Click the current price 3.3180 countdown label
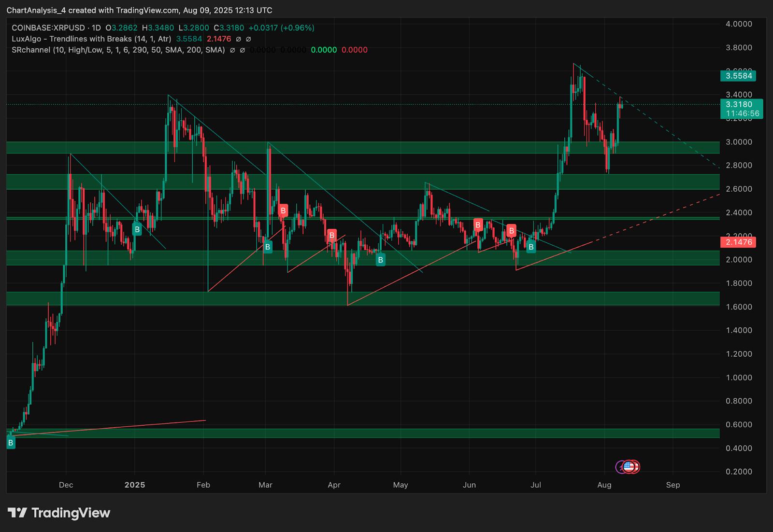 (x=742, y=109)
